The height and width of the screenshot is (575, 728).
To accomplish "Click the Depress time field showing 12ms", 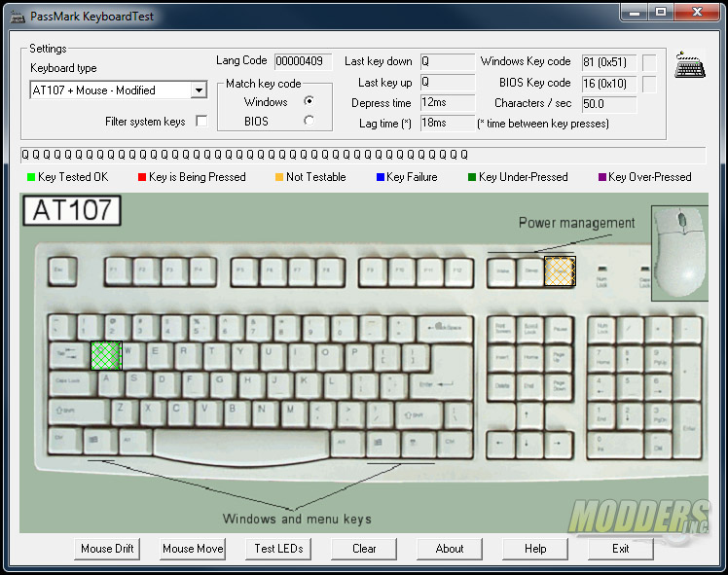I will coord(448,102).
